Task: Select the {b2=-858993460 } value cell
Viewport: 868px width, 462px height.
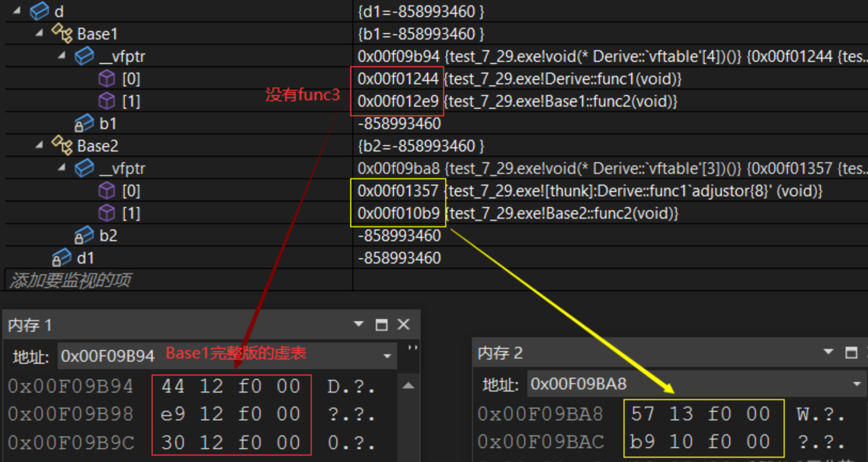Action: 421,146
